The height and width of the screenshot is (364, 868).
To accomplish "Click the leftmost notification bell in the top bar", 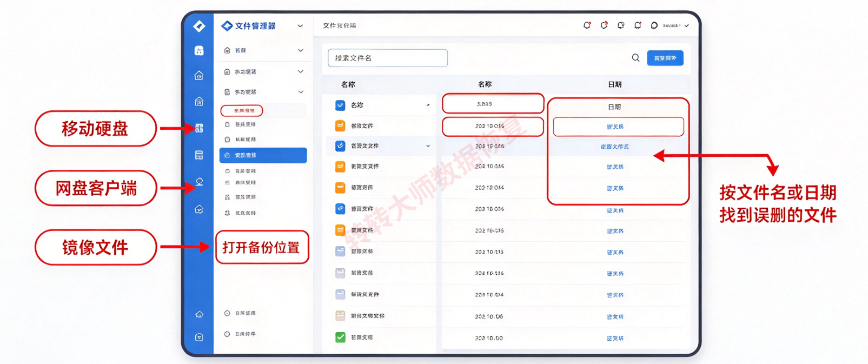I will [587, 25].
